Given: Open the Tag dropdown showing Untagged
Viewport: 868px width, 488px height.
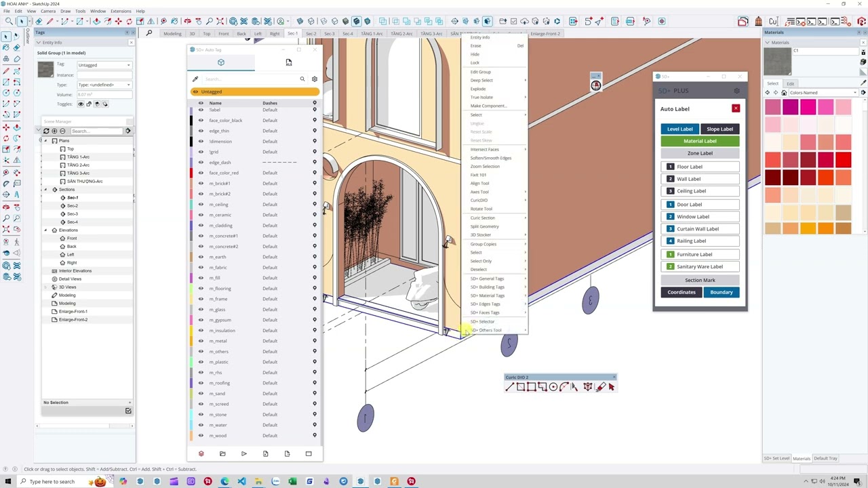Looking at the screenshot, I should tap(104, 65).
